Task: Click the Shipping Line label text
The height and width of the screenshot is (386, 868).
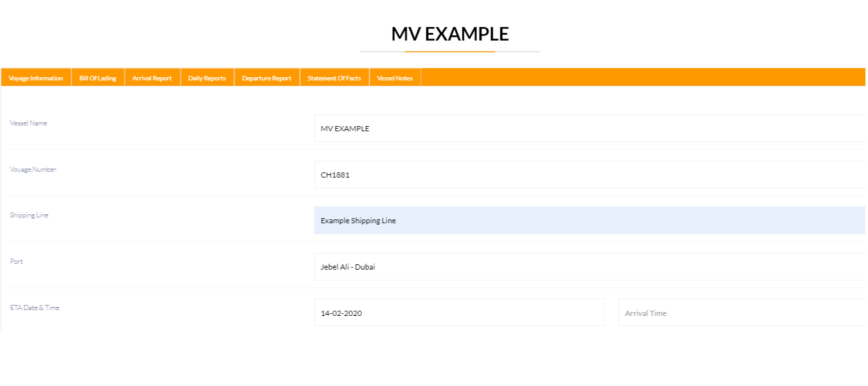Action: click(29, 215)
